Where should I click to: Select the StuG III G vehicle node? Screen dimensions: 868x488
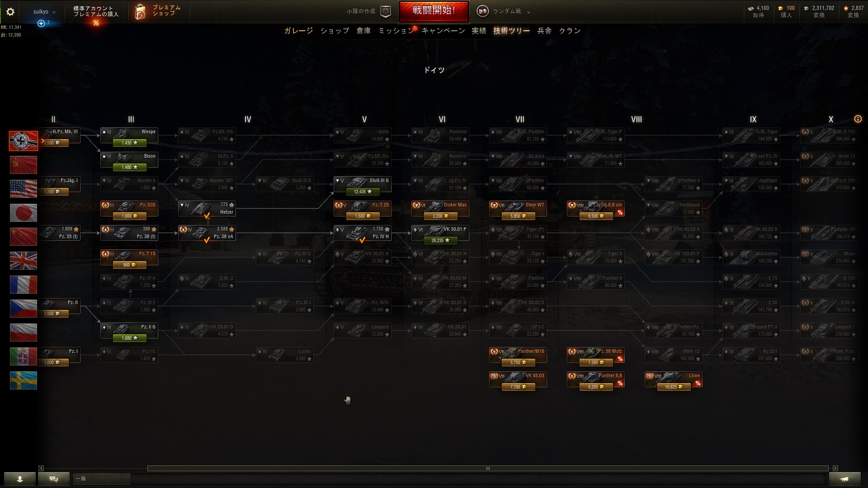(x=363, y=185)
